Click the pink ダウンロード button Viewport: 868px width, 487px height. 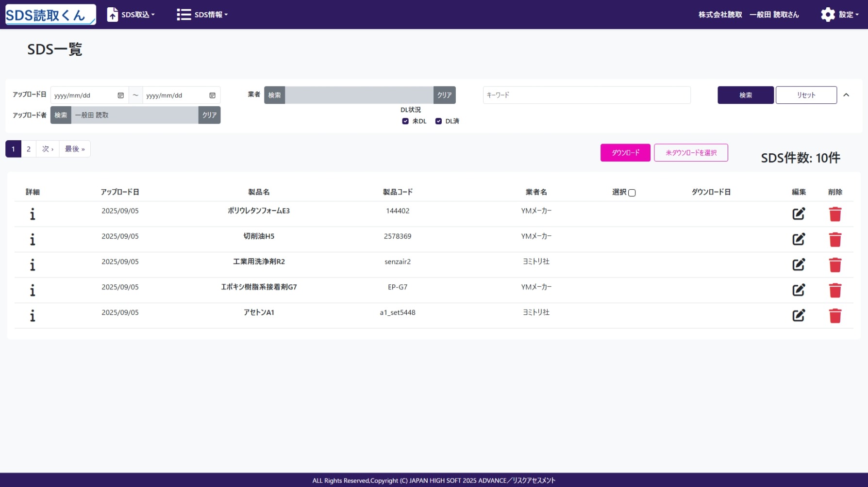point(625,153)
